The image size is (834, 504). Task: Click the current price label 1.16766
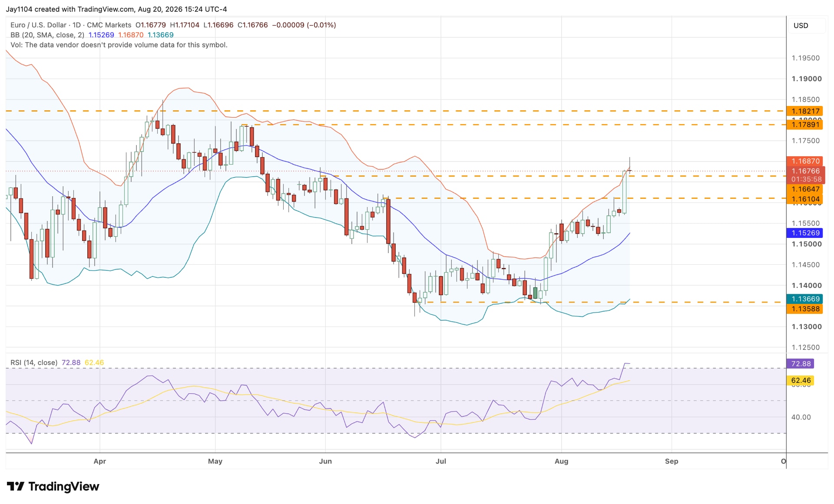click(805, 171)
